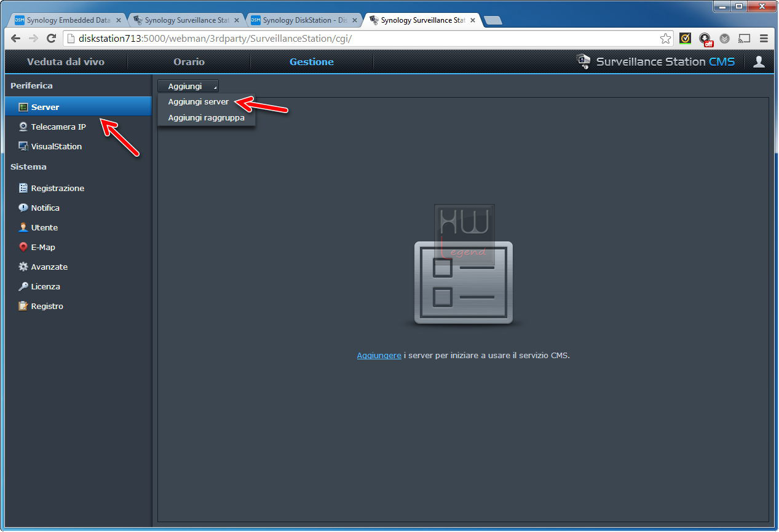Image resolution: width=779 pixels, height=532 pixels.
Task: Click the address bar URL
Action: click(x=215, y=39)
